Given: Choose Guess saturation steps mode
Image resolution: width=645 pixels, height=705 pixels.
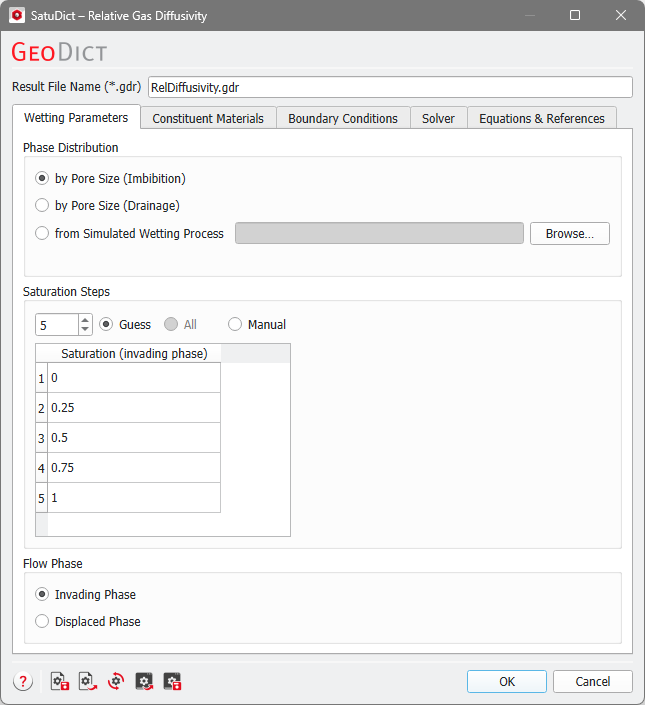Looking at the screenshot, I should (125, 325).
